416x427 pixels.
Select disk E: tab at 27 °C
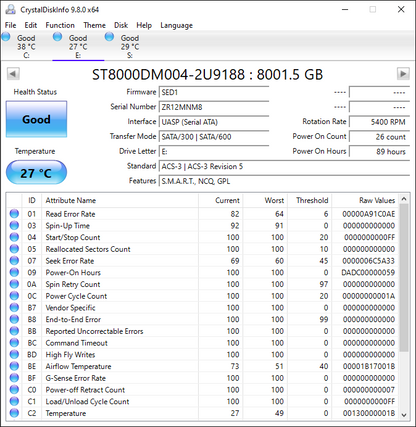78,46
